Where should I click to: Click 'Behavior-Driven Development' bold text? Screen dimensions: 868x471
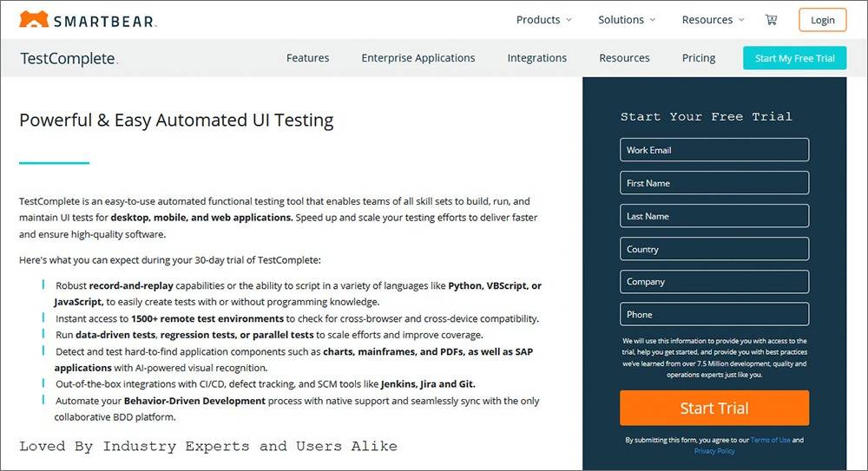(194, 401)
